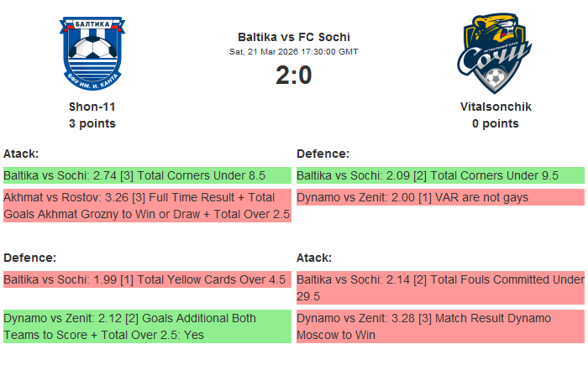Click the 2:0 match score
Image resolution: width=588 pixels, height=386 pixels.
coord(294,76)
